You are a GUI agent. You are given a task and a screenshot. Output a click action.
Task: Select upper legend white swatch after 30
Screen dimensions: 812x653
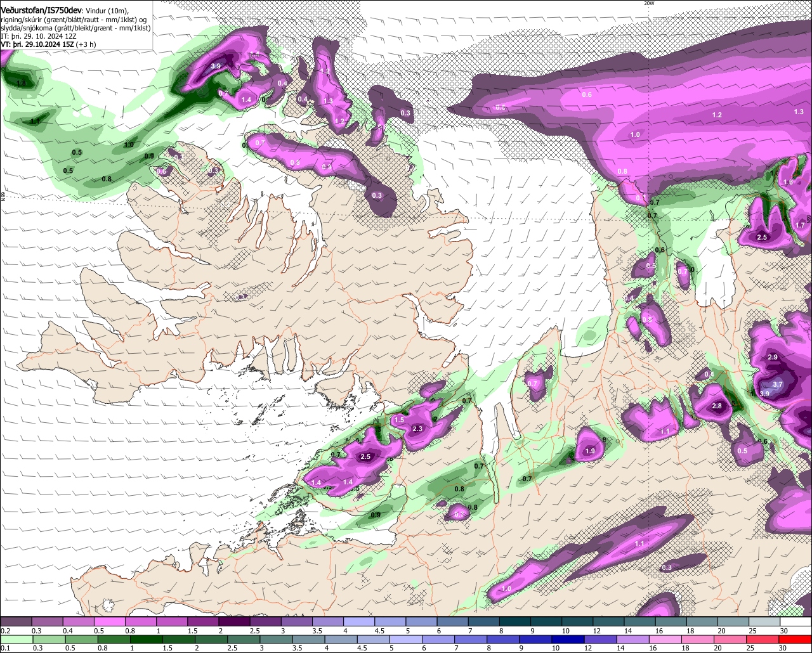tap(796, 622)
